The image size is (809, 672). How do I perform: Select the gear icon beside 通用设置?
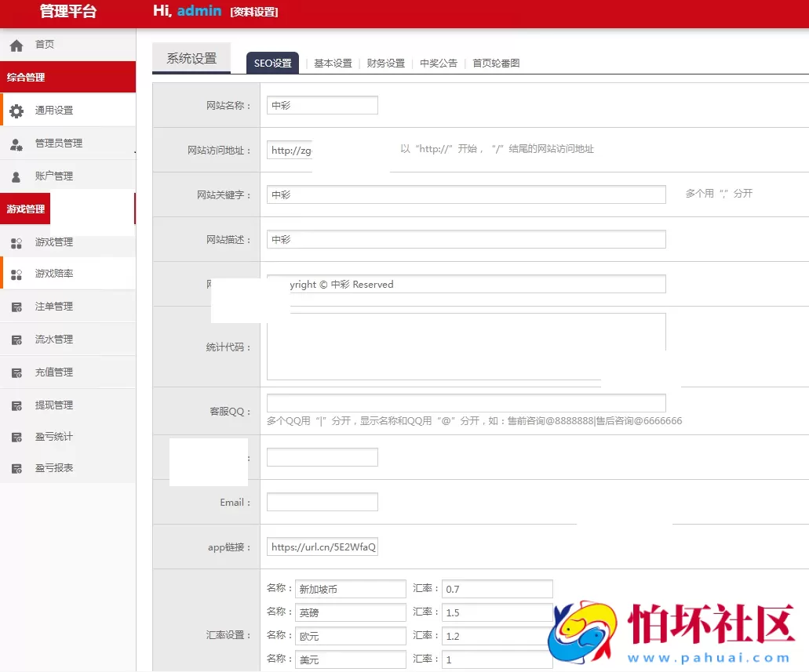point(15,111)
